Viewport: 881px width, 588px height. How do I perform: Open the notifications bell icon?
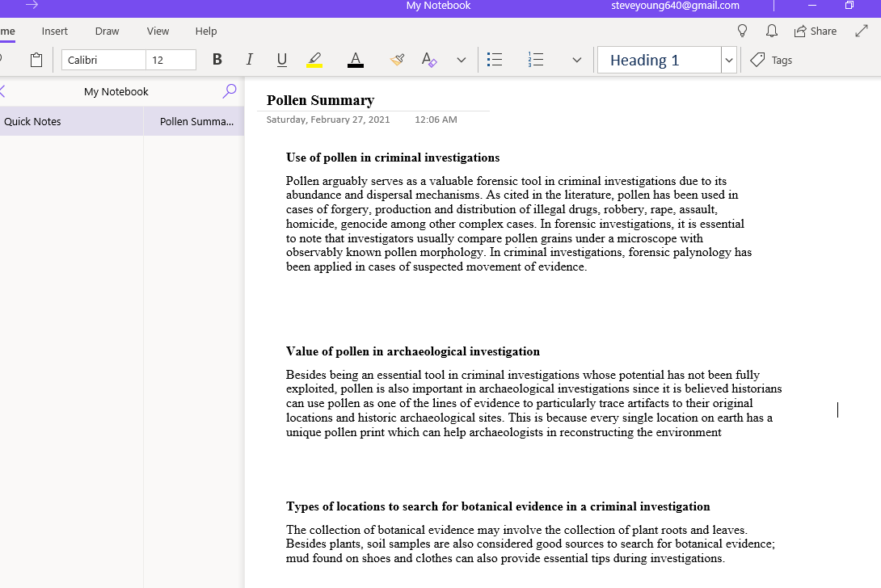pyautogui.click(x=771, y=31)
